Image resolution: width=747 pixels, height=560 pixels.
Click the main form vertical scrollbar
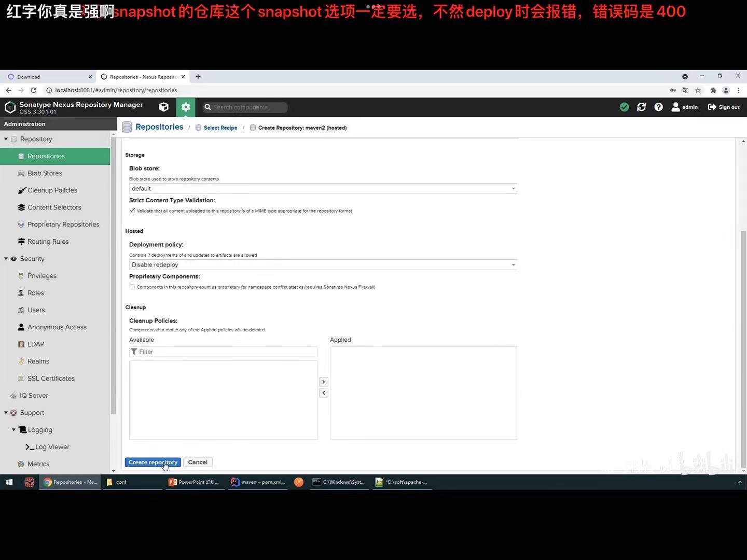point(743,348)
